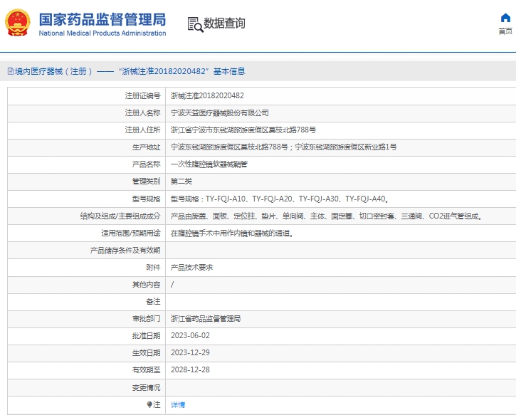Click the 产品名称 label
The height and width of the screenshot is (420, 516).
[x=147, y=164]
